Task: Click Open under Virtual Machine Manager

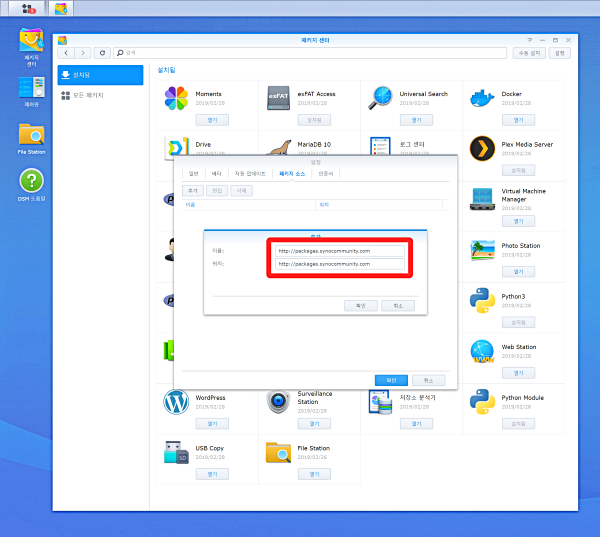Action: (518, 221)
